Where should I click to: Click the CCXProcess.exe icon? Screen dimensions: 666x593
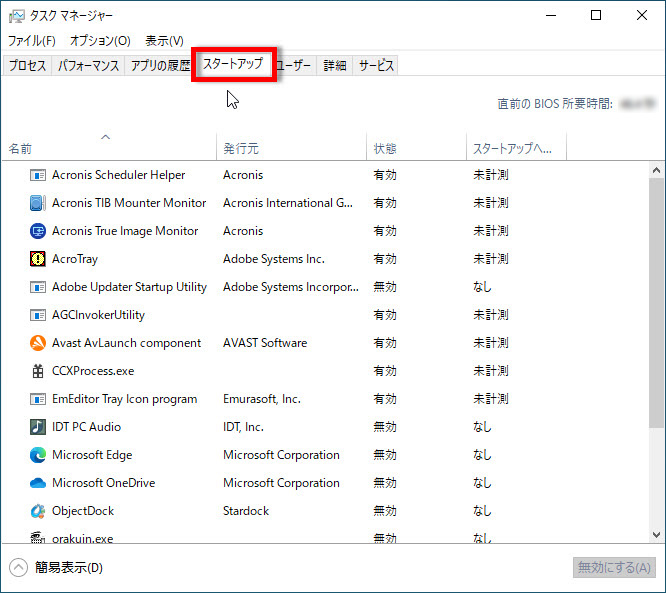pyautogui.click(x=38, y=371)
